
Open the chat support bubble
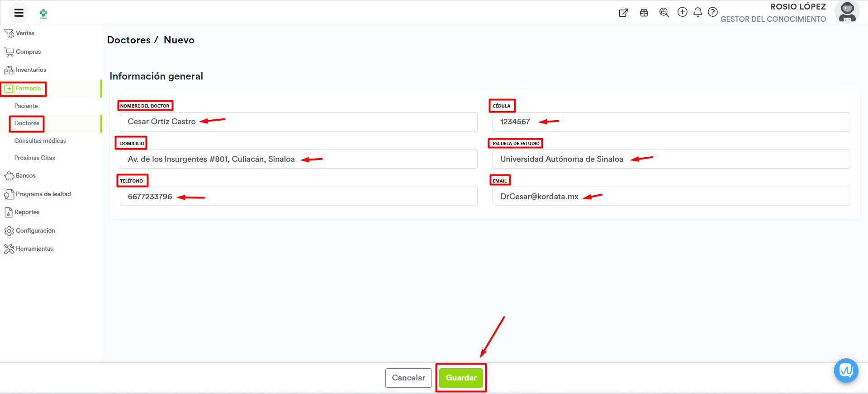pyautogui.click(x=846, y=371)
